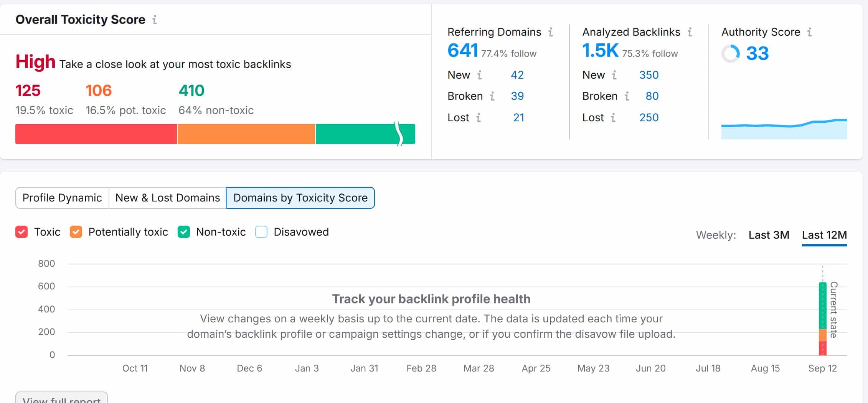Click the Sep 12 axis label
The height and width of the screenshot is (403, 868).
click(x=823, y=368)
